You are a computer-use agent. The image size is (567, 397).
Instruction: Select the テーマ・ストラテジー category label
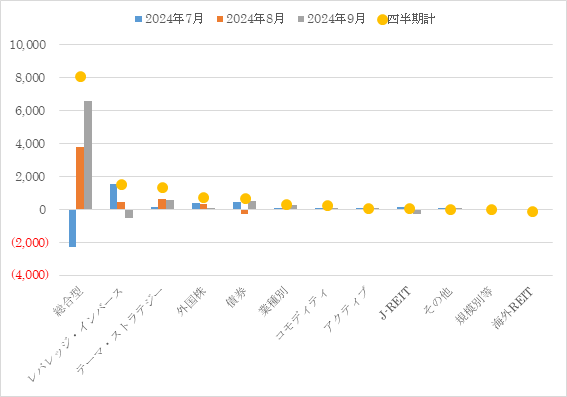pyautogui.click(x=119, y=330)
